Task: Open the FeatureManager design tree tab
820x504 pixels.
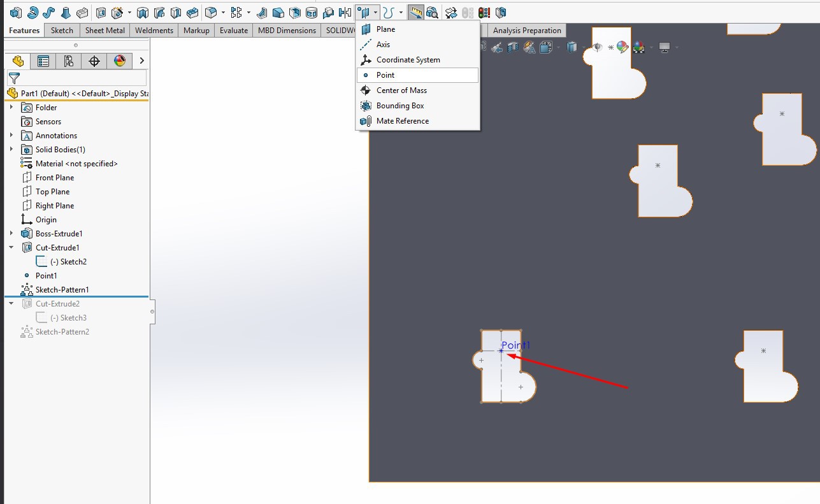Action: pos(18,61)
